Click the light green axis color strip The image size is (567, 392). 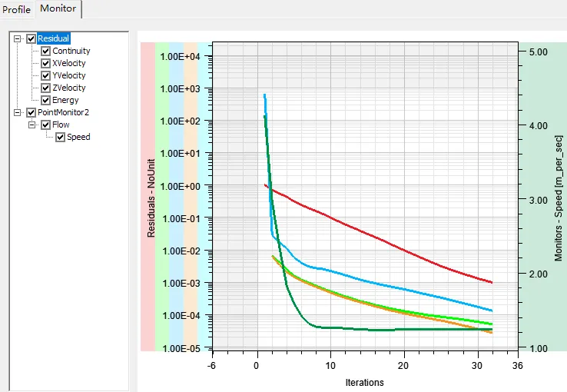point(162,196)
